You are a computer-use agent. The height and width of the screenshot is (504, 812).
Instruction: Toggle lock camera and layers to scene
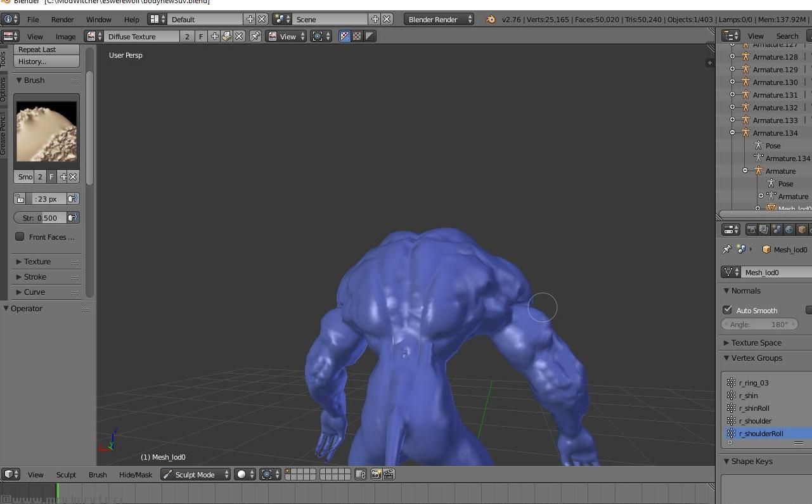tap(360, 474)
